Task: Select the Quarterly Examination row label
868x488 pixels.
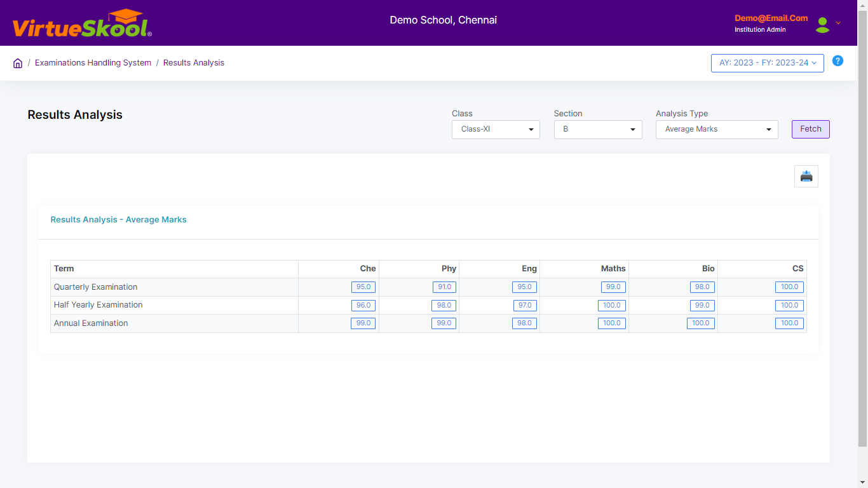Action: tap(96, 287)
